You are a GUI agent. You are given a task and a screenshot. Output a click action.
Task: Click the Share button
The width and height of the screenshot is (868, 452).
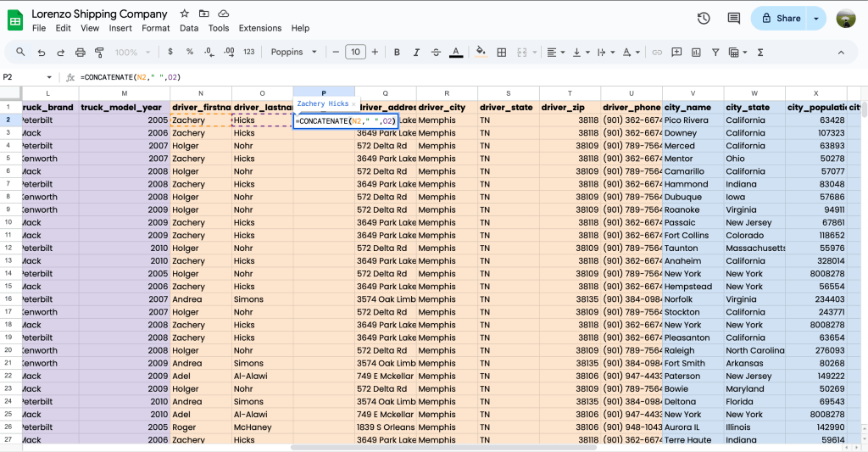(781, 19)
